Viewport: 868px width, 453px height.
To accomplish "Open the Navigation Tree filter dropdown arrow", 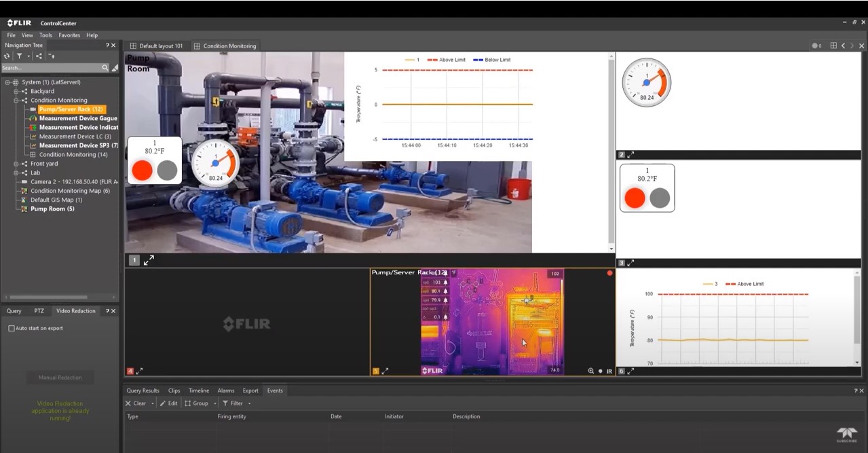I will 29,56.
